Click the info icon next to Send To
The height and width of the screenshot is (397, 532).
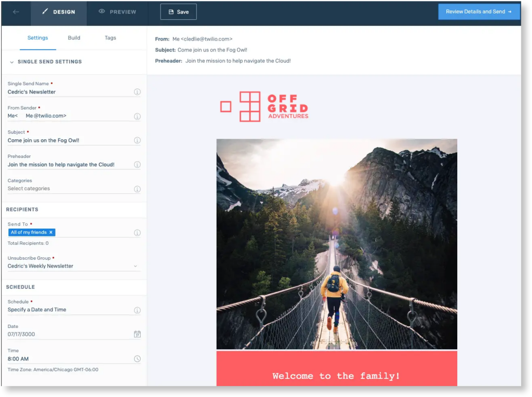pos(137,233)
